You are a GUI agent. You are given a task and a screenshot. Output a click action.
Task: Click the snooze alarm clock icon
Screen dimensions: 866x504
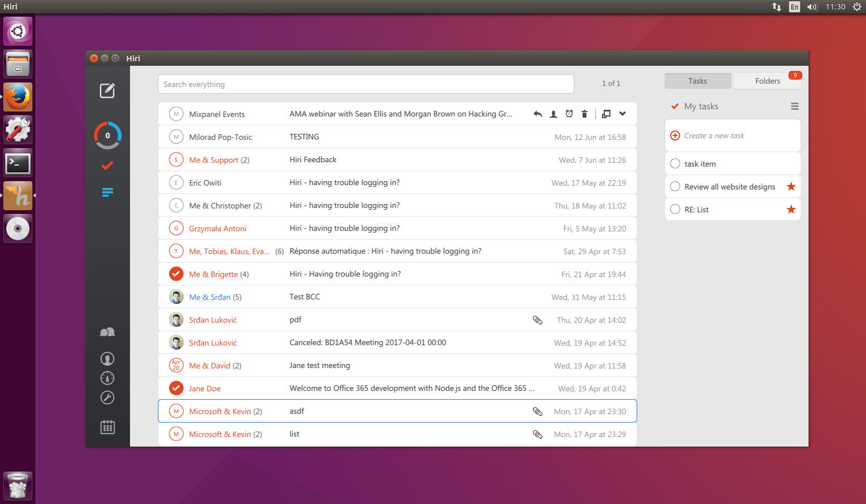569,114
